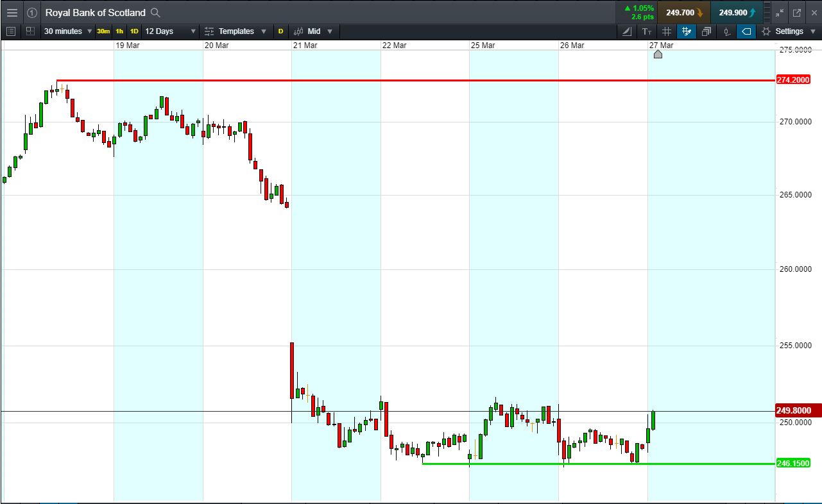
Task: Open the hamburger main menu
Action: [12, 13]
